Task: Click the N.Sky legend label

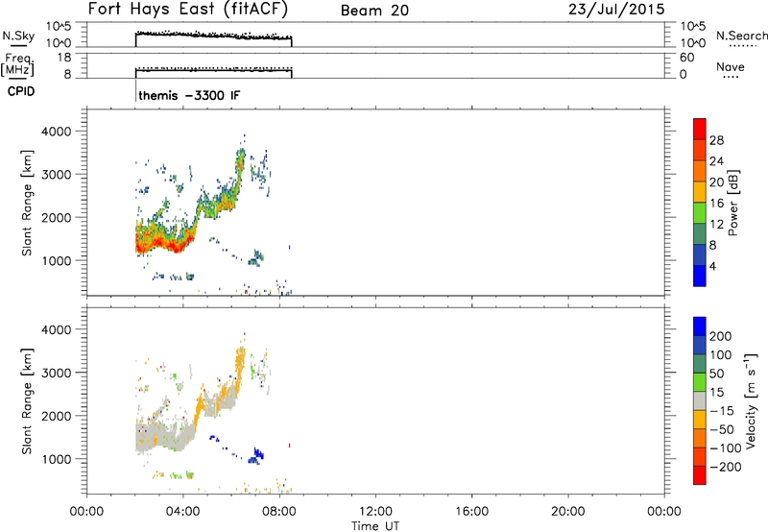Action: pyautogui.click(x=18, y=36)
